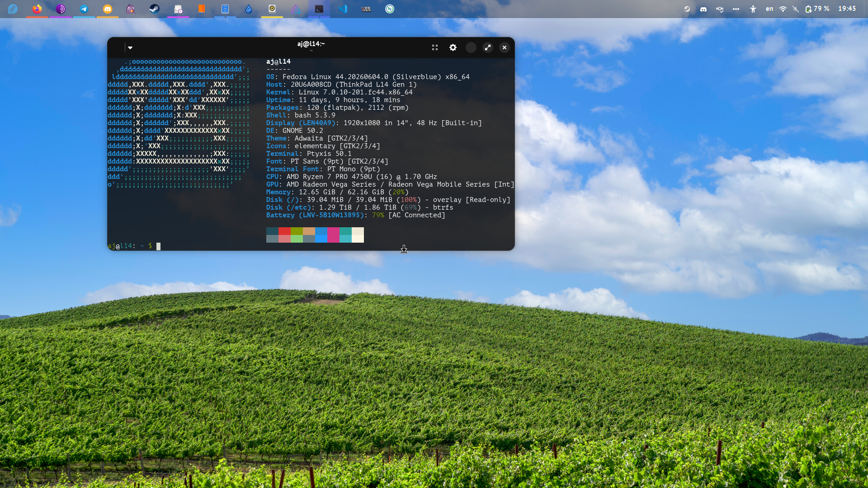Screen dimensions: 868x488
Task: Click the 'CPU: AMD Ryzen 7 PRO 4750U' line
Action: coord(352,177)
